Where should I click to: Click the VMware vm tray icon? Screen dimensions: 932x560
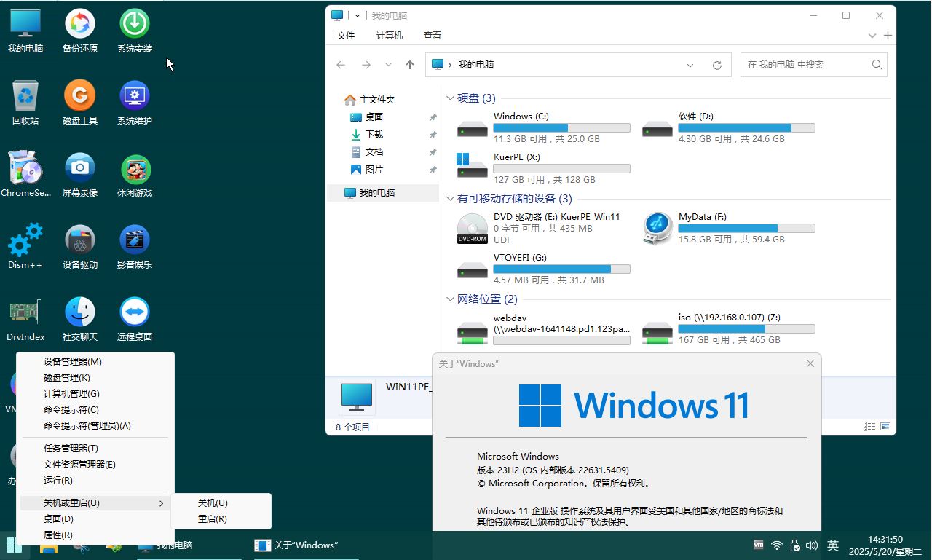click(x=759, y=545)
